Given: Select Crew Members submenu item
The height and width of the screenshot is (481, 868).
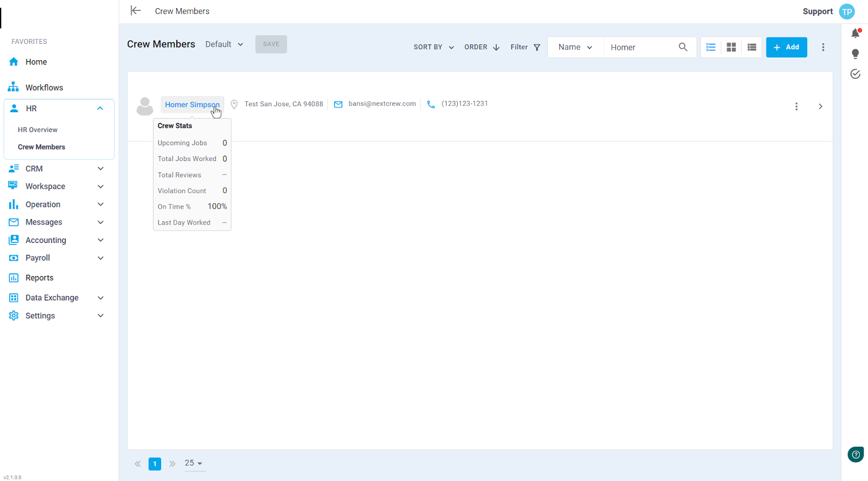Looking at the screenshot, I should click(41, 147).
